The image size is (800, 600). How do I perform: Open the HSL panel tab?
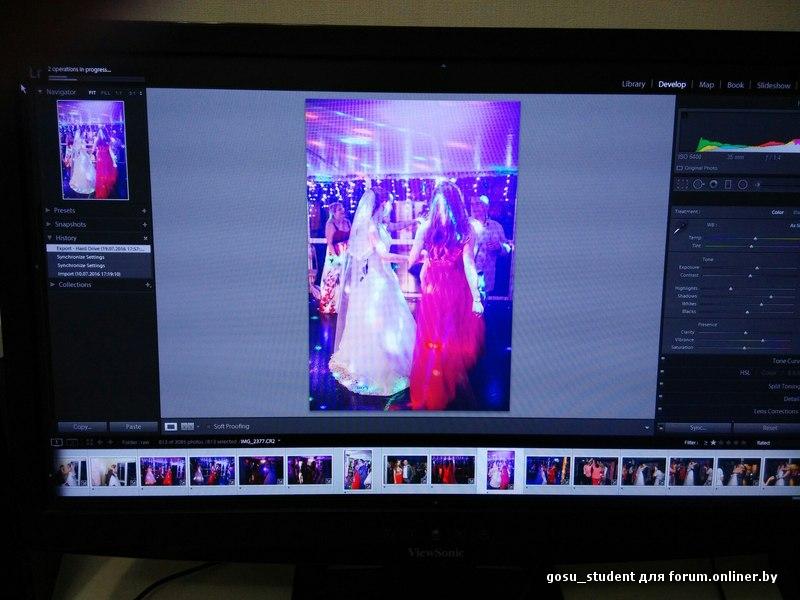745,373
